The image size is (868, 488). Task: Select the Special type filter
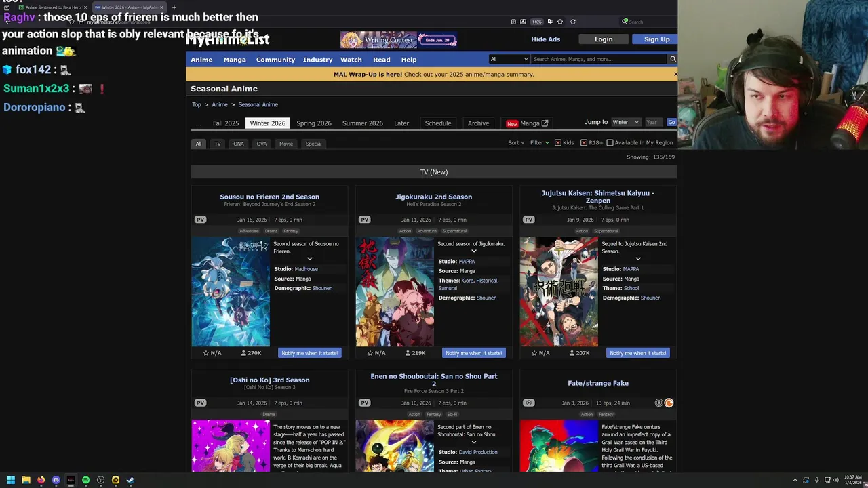coord(313,144)
